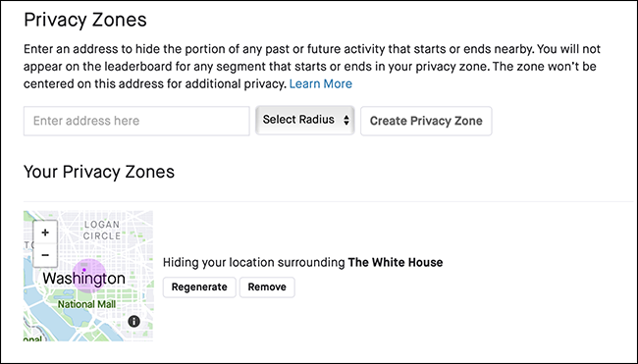Image resolution: width=638 pixels, height=364 pixels.
Task: Regenerate the White House privacy zone
Action: point(199,287)
